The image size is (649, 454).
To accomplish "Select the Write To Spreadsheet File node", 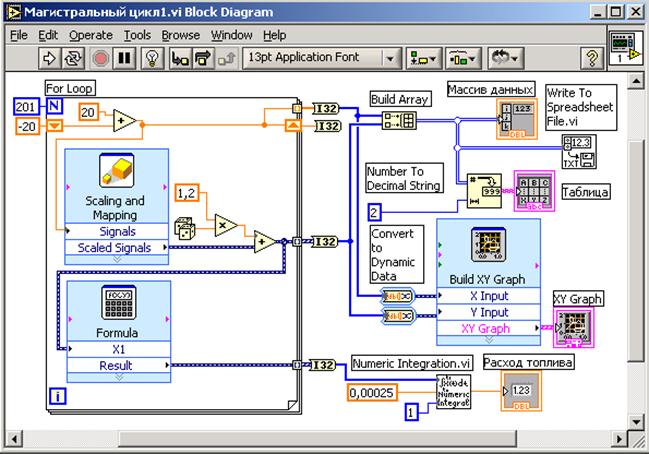I will pos(579,151).
